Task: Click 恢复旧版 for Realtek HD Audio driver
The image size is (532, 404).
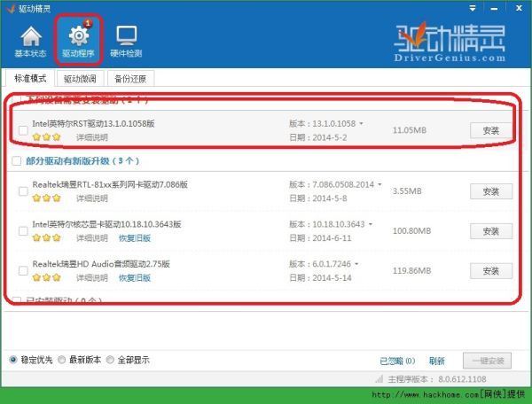Action: [x=135, y=278]
